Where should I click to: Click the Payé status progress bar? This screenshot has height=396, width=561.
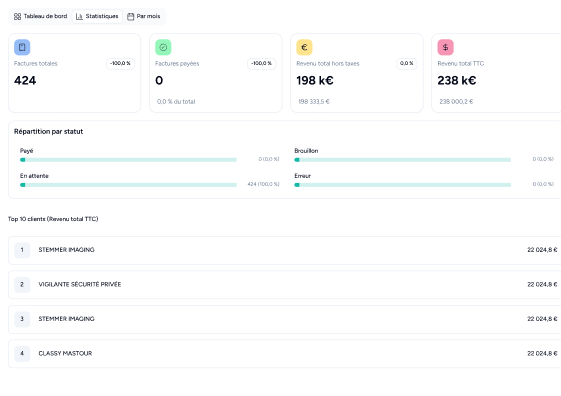(128, 160)
